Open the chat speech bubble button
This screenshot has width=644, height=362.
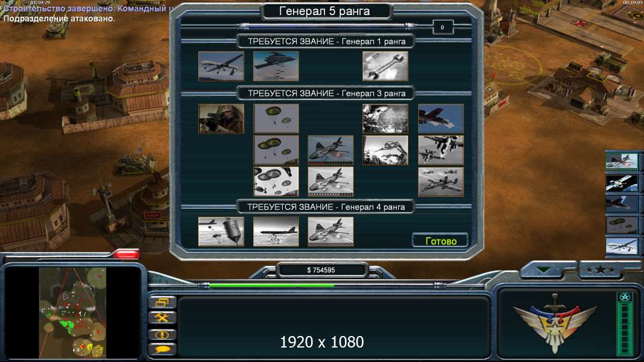(x=162, y=350)
